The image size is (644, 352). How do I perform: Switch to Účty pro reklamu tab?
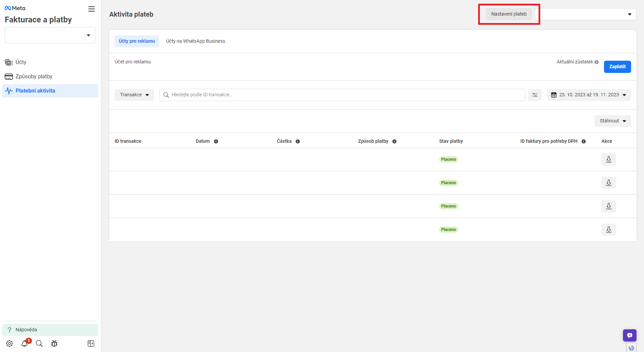tap(137, 41)
